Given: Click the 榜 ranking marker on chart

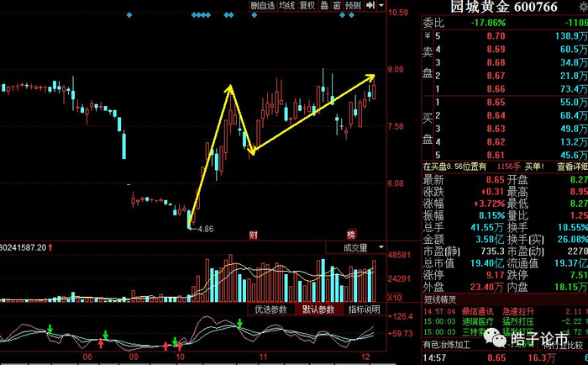Looking at the screenshot, I should click(351, 235).
